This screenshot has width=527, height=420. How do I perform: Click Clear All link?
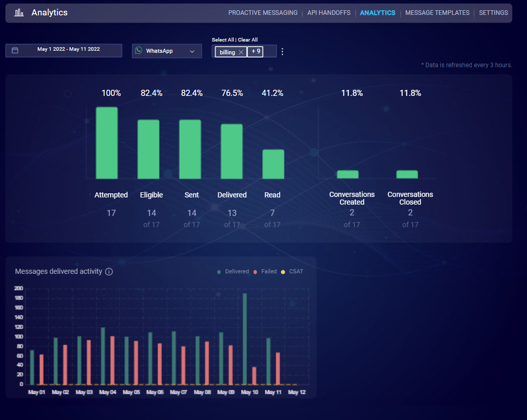coord(248,39)
